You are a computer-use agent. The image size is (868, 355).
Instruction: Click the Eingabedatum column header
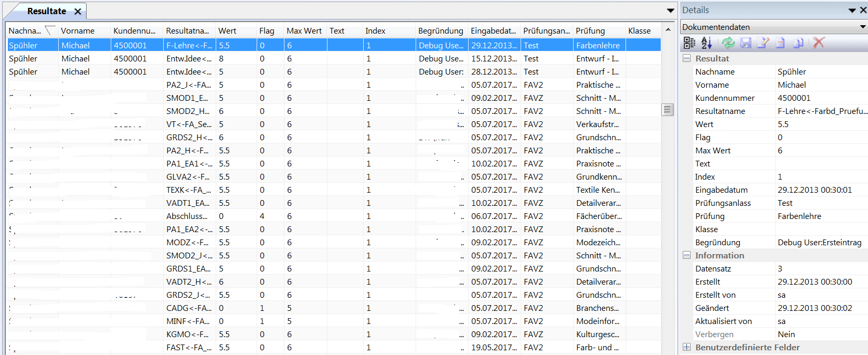point(493,31)
